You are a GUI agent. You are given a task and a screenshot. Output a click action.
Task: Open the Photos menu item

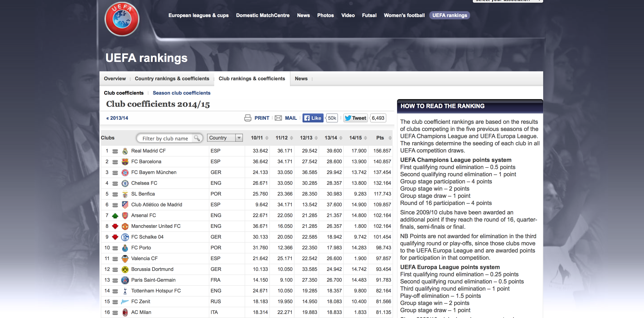(325, 15)
